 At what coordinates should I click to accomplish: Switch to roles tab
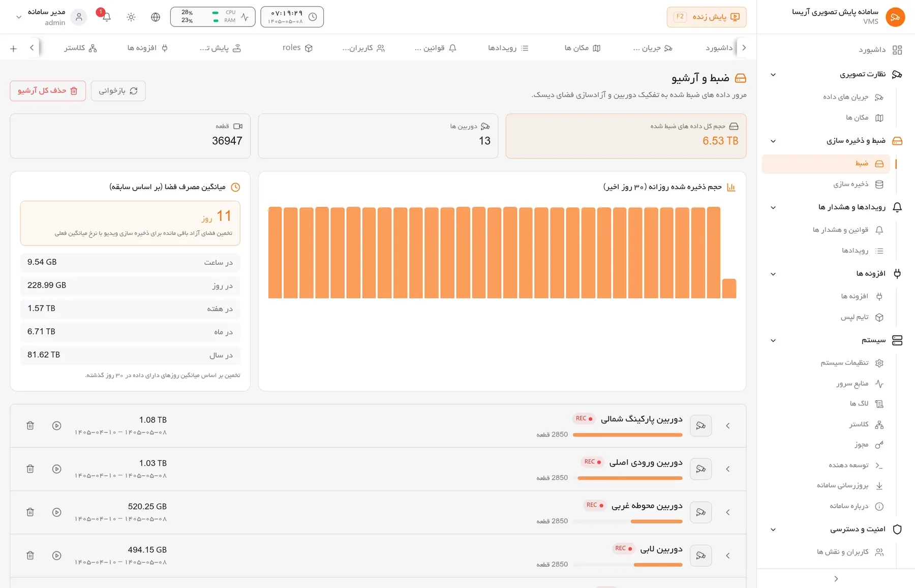point(297,48)
